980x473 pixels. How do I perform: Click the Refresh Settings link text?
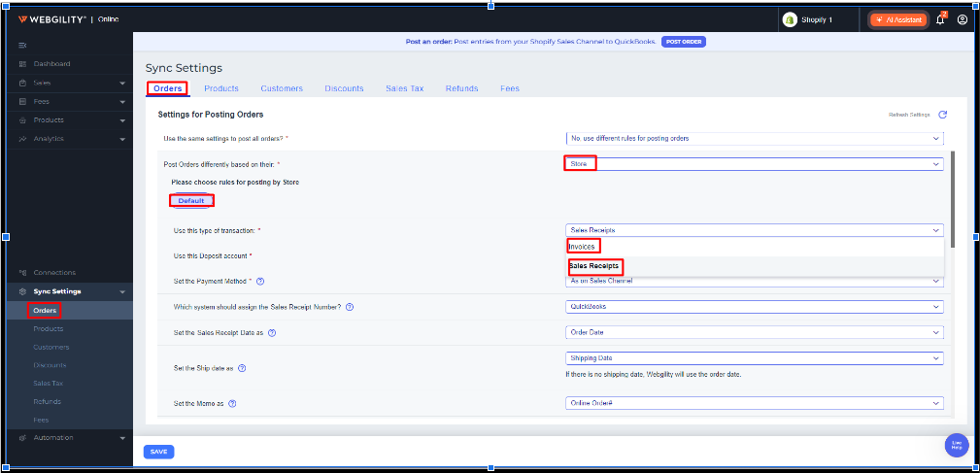909,115
